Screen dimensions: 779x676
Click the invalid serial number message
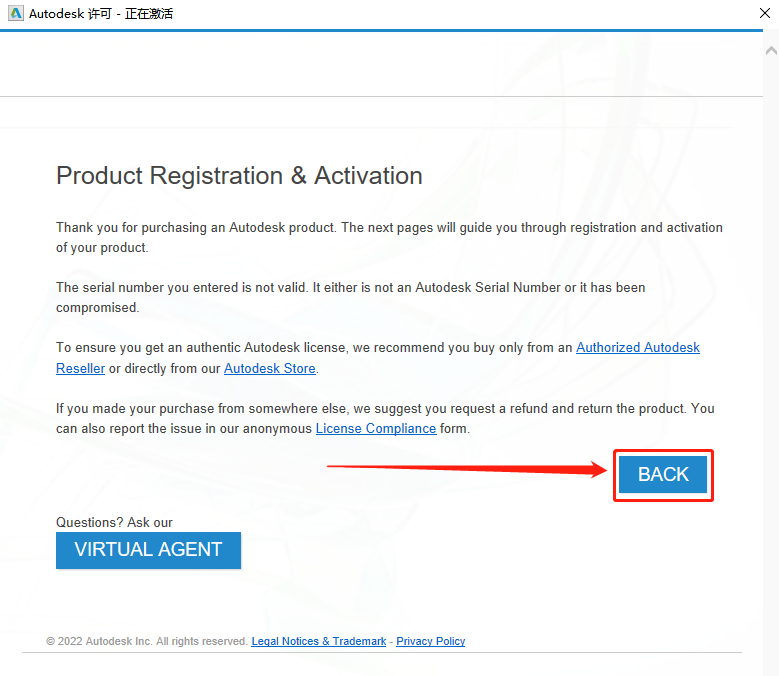pyautogui.click(x=350, y=298)
